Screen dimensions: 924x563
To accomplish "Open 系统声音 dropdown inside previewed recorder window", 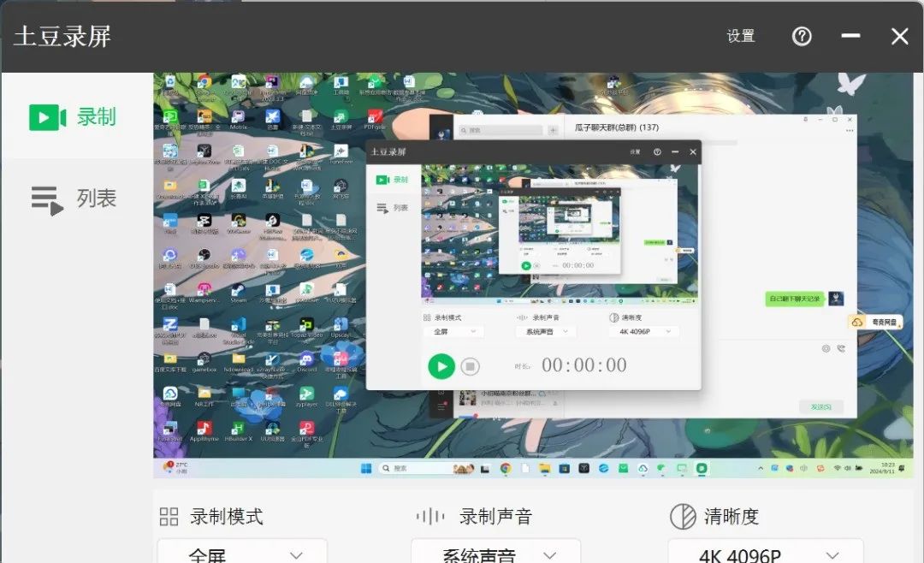I will click(546, 332).
